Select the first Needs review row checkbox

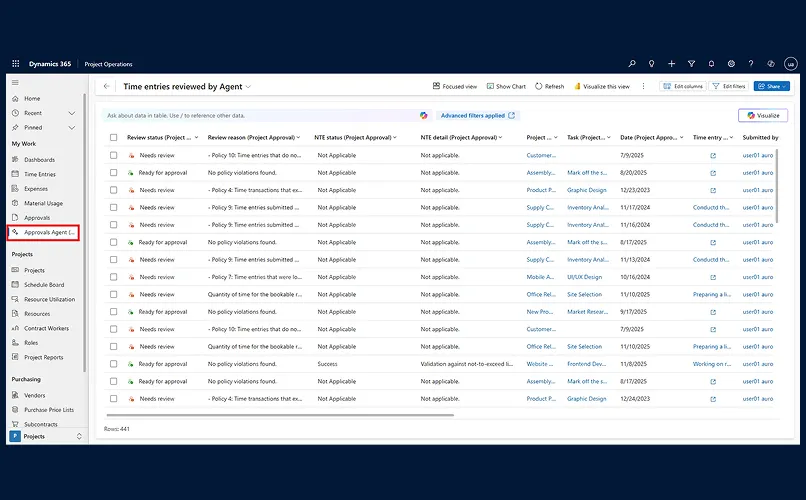coord(114,156)
